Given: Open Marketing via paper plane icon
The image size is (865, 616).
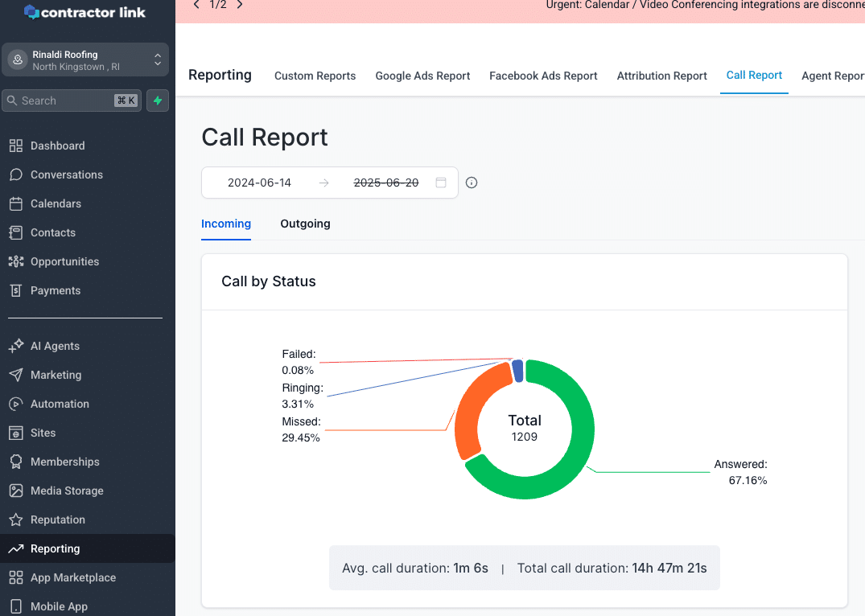Looking at the screenshot, I should point(15,375).
